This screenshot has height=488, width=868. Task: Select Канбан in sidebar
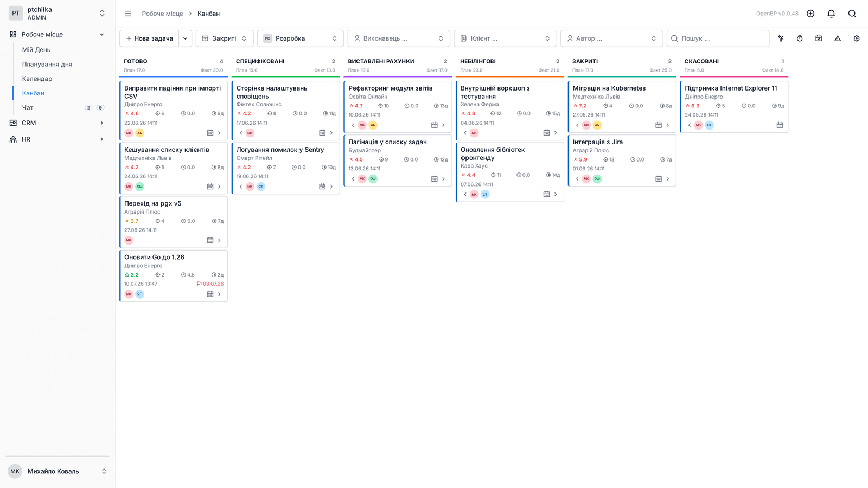point(33,93)
